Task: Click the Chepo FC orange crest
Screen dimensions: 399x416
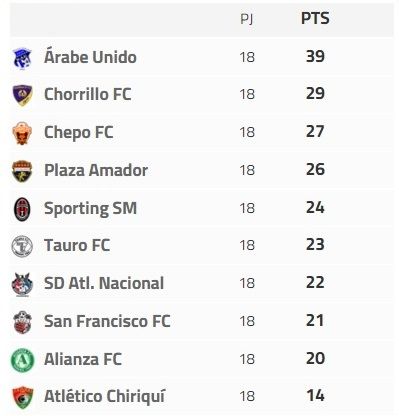Action: click(22, 133)
